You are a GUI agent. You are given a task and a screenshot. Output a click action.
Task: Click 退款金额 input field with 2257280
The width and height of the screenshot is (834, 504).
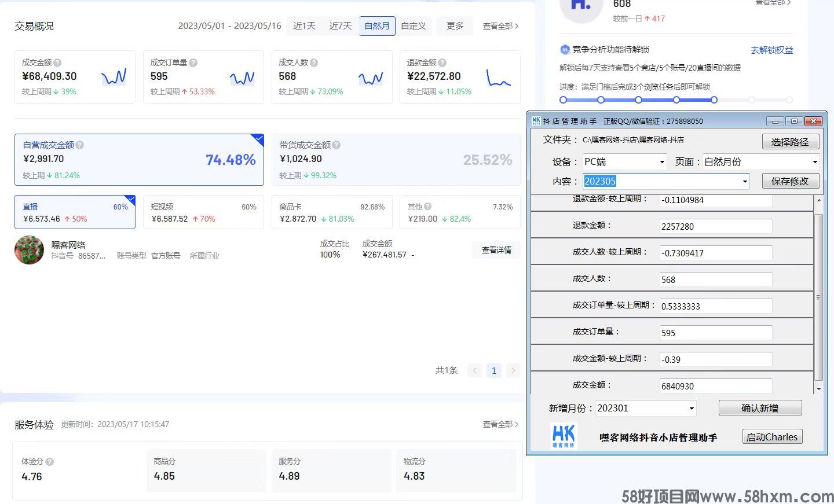tap(716, 226)
